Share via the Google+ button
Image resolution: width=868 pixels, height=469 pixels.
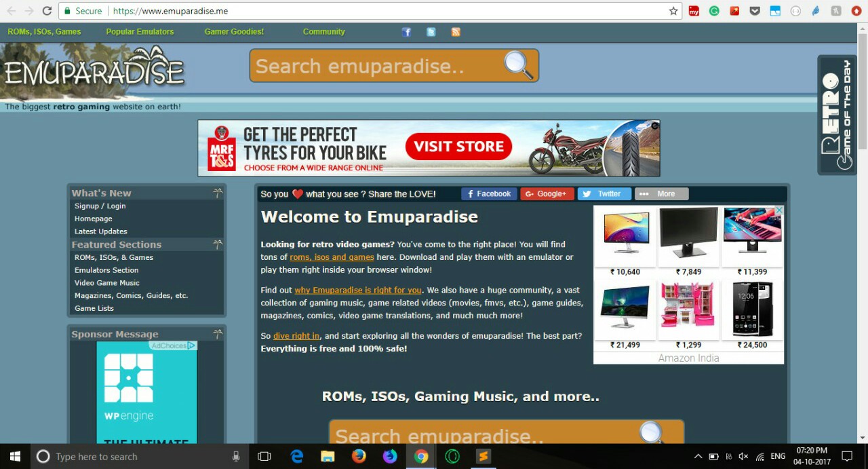tap(547, 193)
